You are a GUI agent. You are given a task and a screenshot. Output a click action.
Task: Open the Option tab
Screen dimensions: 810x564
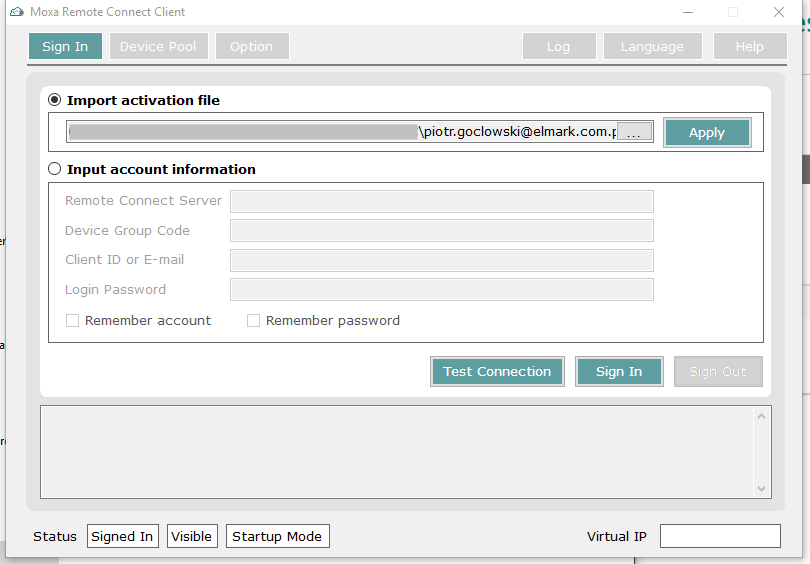click(251, 46)
